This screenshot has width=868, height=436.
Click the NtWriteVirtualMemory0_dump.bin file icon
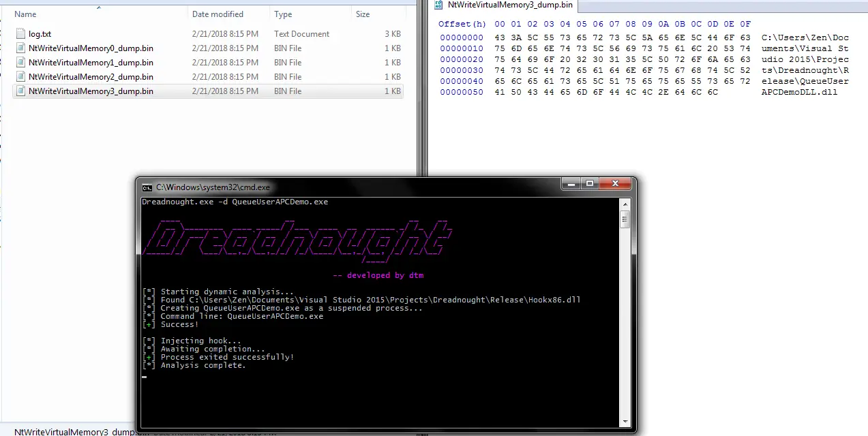tap(21, 48)
